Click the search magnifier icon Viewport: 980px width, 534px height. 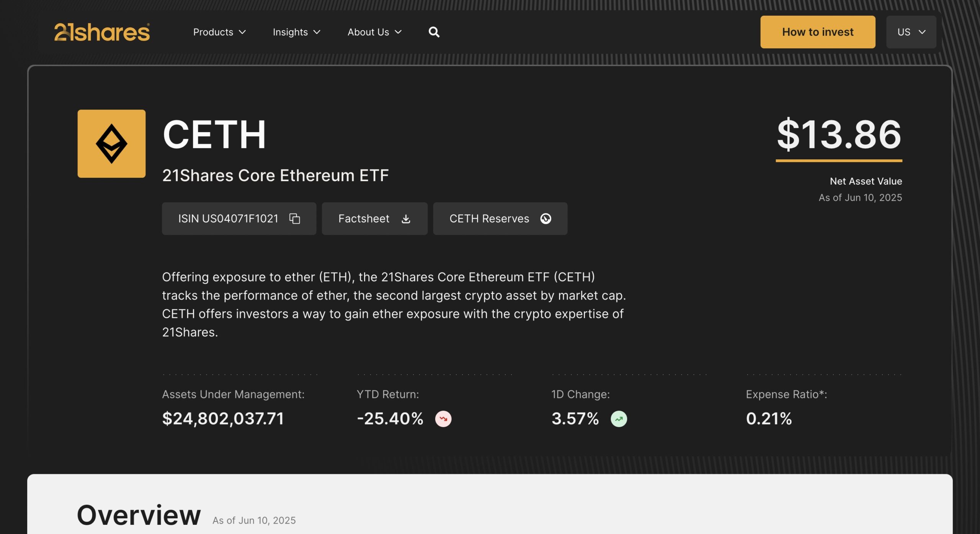434,32
